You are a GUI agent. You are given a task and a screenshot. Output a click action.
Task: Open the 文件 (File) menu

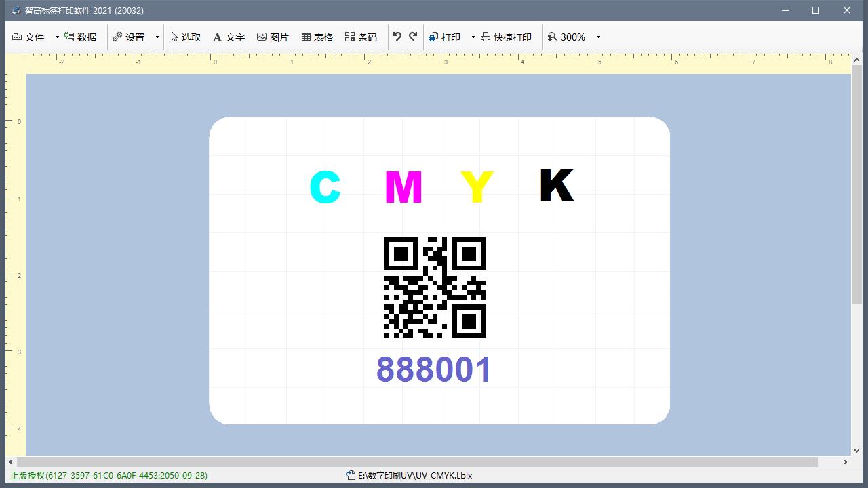[x=28, y=37]
